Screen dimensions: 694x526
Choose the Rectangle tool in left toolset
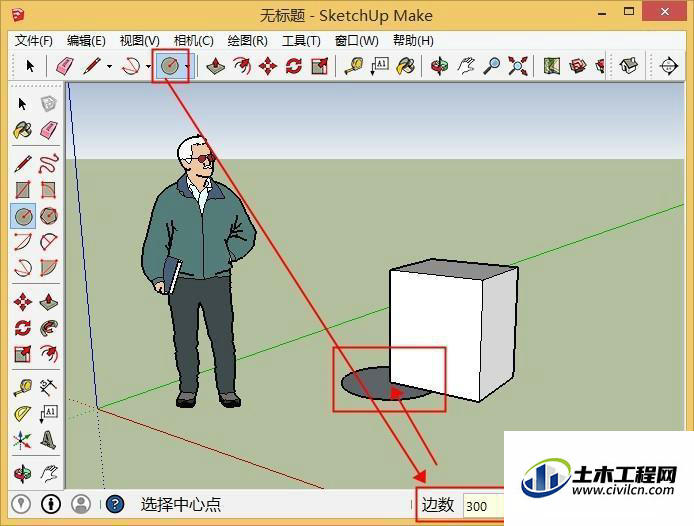[23, 190]
